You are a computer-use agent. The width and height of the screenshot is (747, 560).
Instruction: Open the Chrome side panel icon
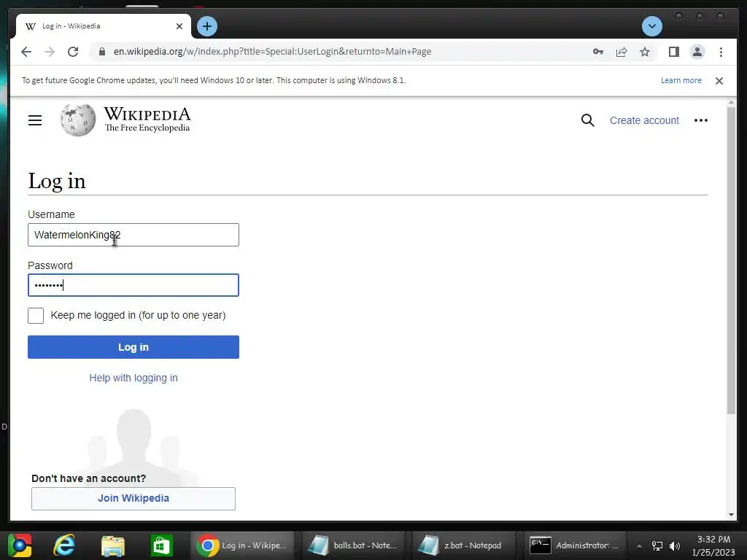click(673, 52)
